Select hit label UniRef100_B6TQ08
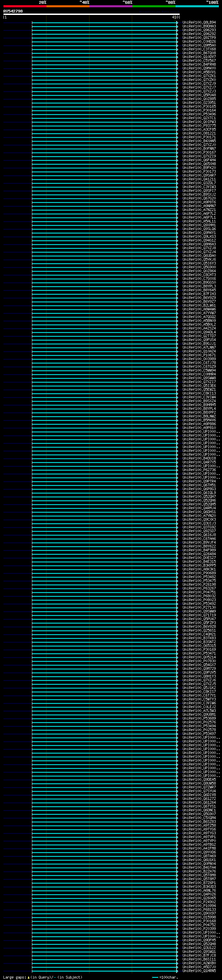The width and height of the screenshot is (222, 980). pos(199,53)
